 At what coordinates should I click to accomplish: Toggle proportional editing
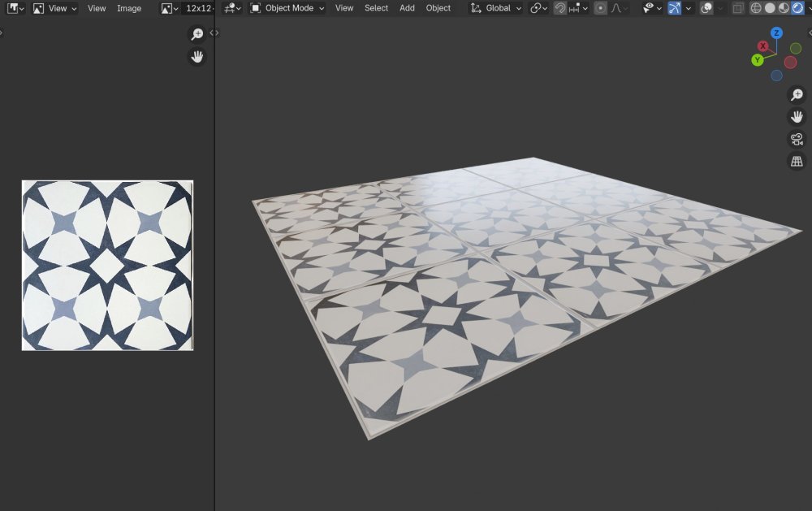(x=600, y=8)
